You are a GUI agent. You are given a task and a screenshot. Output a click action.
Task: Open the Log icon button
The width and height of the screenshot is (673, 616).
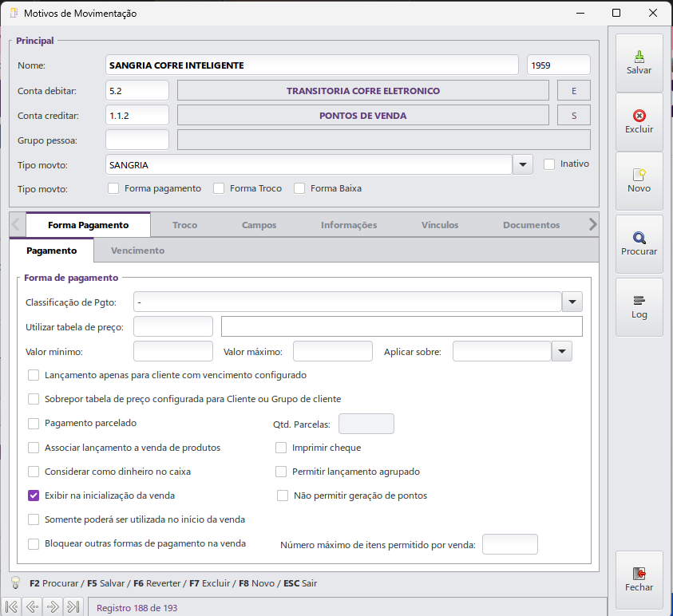point(639,307)
